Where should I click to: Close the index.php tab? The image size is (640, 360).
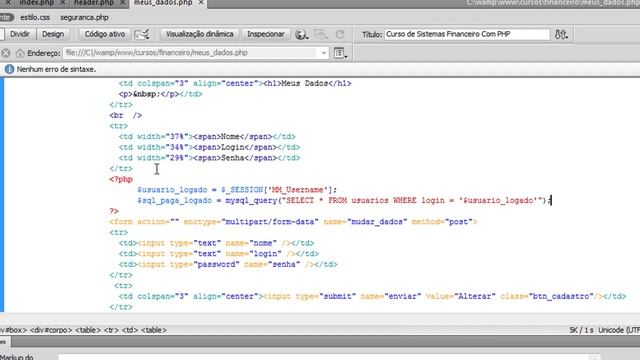tap(63, 3)
